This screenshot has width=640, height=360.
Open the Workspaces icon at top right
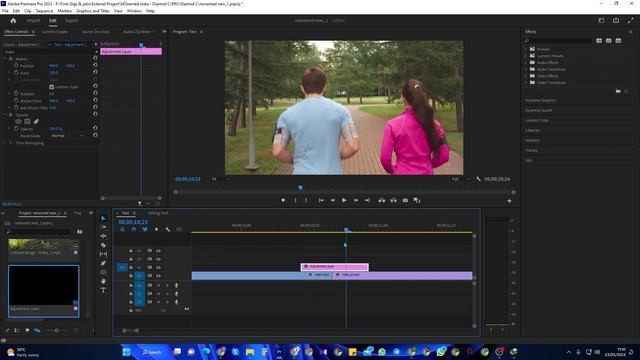[x=601, y=20]
